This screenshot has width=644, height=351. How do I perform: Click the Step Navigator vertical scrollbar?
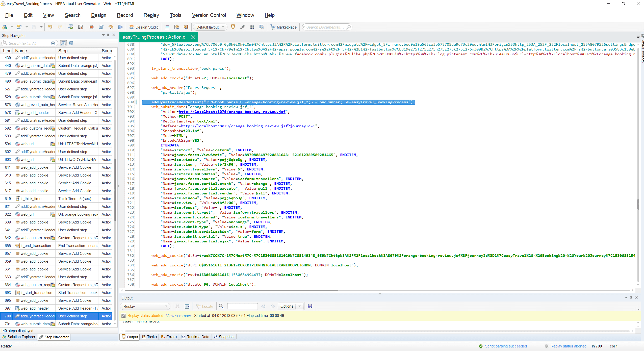[x=115, y=189]
